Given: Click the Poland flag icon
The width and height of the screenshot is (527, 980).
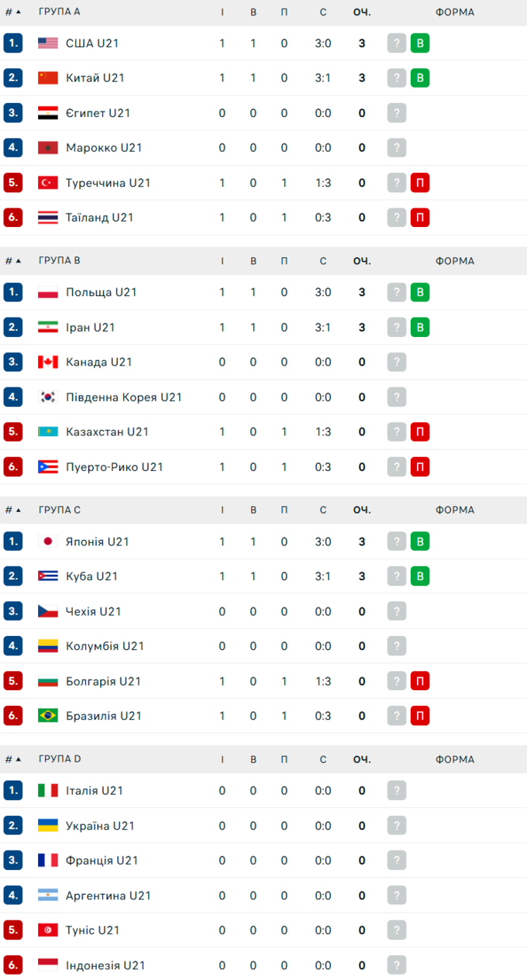Looking at the screenshot, I should [48, 292].
